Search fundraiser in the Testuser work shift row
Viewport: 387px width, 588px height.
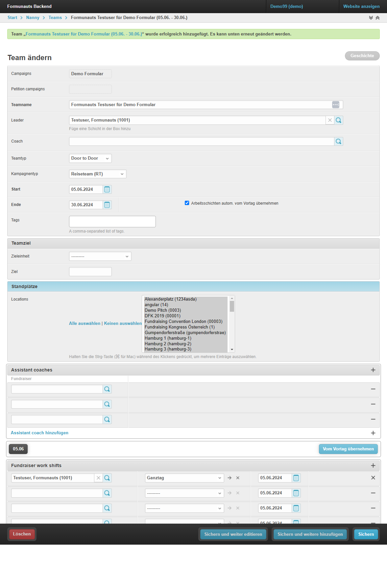(107, 478)
